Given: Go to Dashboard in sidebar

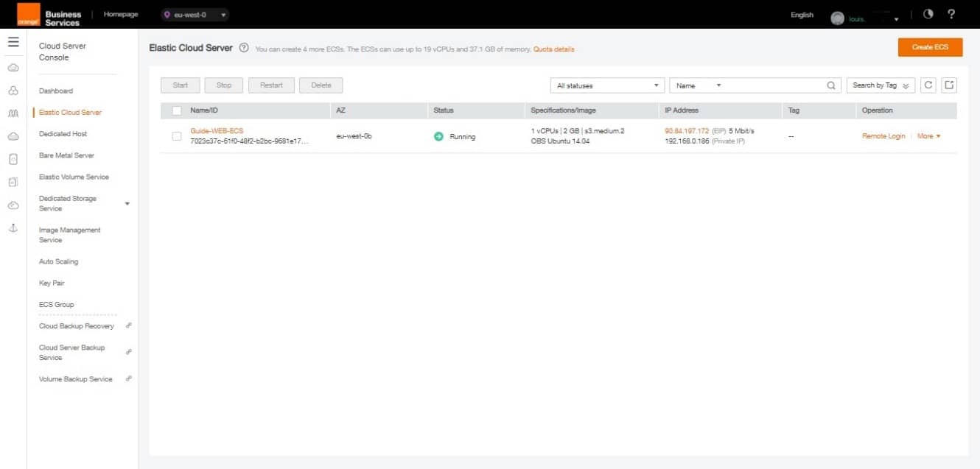Looking at the screenshot, I should point(56,91).
